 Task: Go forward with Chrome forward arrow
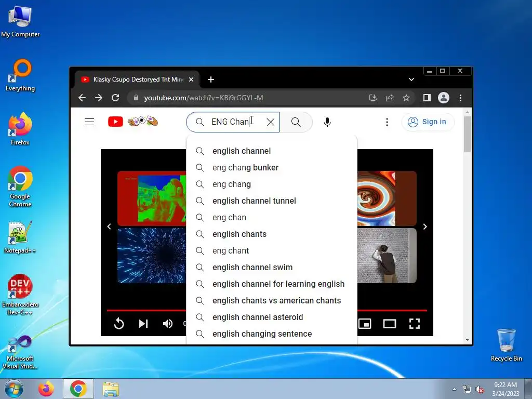pyautogui.click(x=99, y=98)
